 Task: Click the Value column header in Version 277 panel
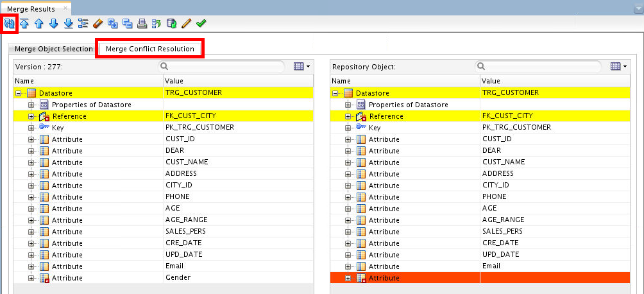(238, 81)
